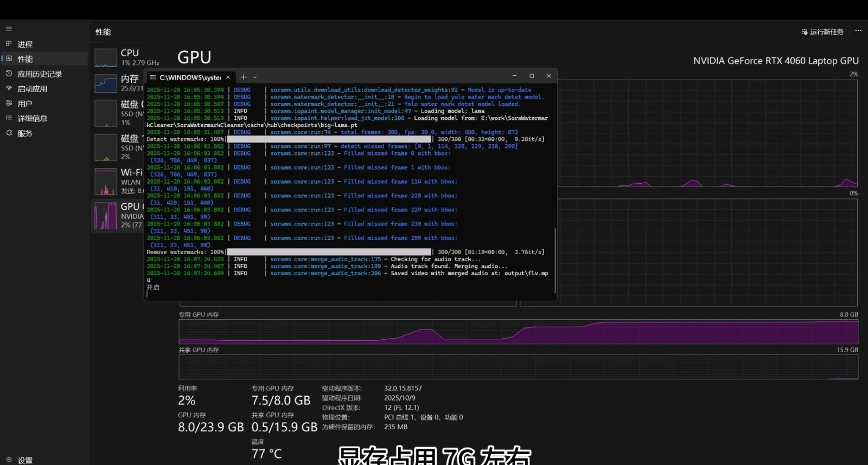Viewport: 868px width, 465px height.
Task: Open the 设置 settings gear icon
Action: [x=9, y=460]
